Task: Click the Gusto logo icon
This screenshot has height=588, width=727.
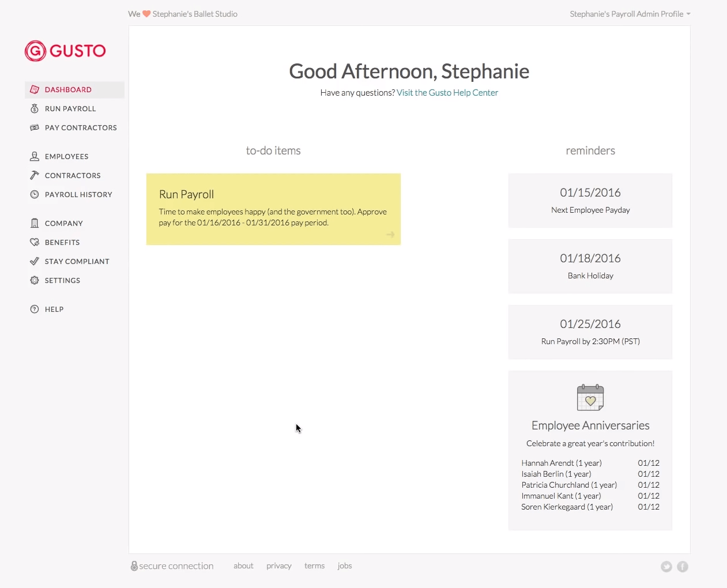Action: pyautogui.click(x=35, y=51)
